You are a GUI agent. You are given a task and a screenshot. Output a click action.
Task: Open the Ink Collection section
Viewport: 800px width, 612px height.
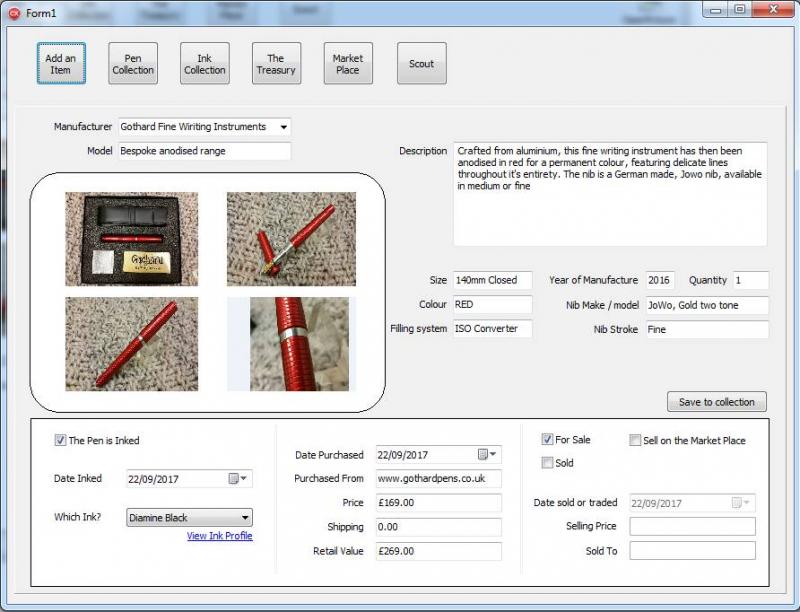pos(205,64)
